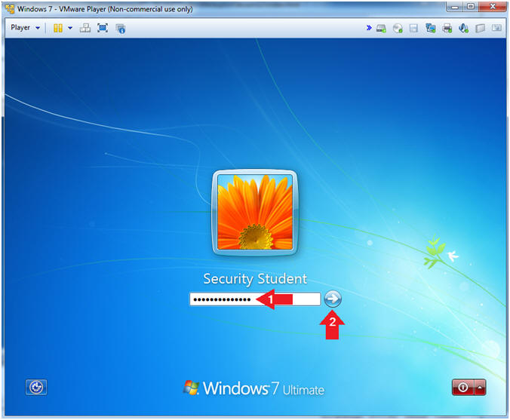Open the Player menu

pos(25,28)
